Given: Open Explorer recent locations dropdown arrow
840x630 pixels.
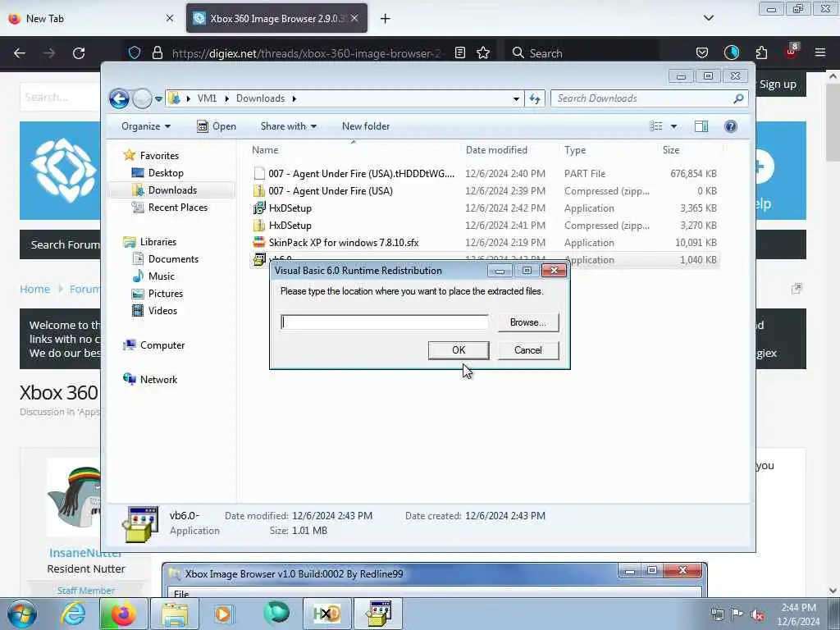Looking at the screenshot, I should click(x=158, y=99).
